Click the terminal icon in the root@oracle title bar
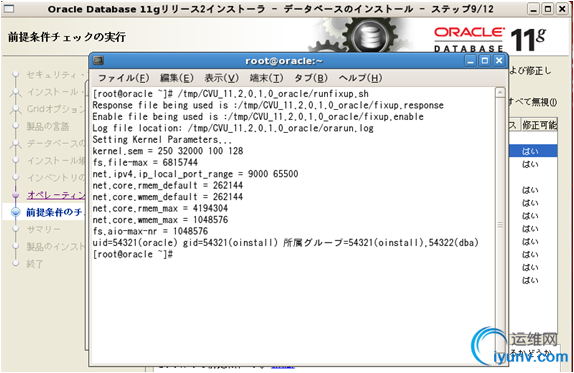The height and width of the screenshot is (373, 574). 98,60
